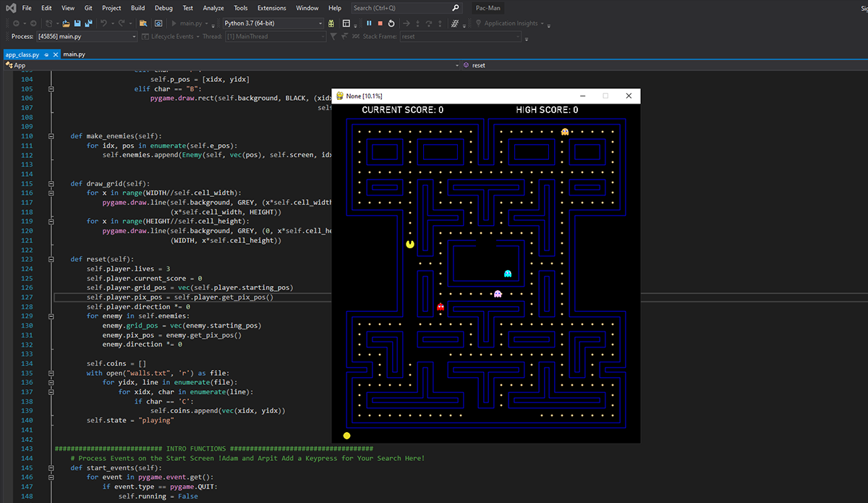The height and width of the screenshot is (503, 868).
Task: Collapse the reset function fold
Action: [x=51, y=259]
